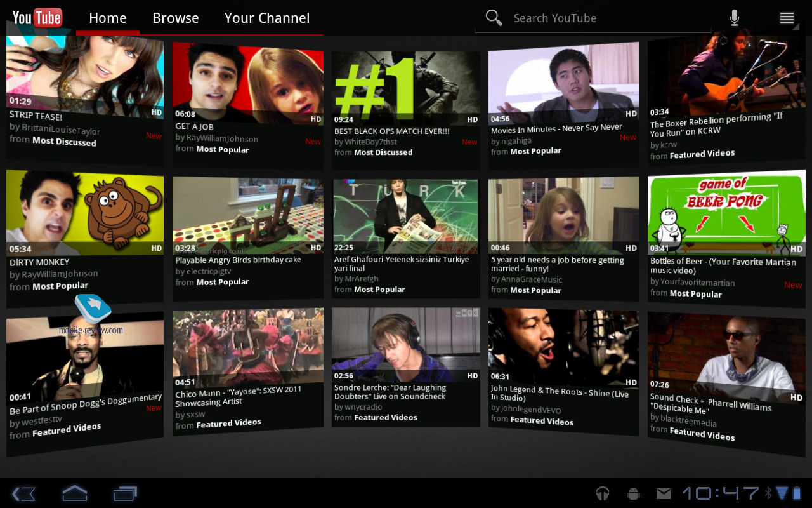Image resolution: width=812 pixels, height=508 pixels.
Task: Focus the Search YouTube field
Action: pyautogui.click(x=593, y=18)
